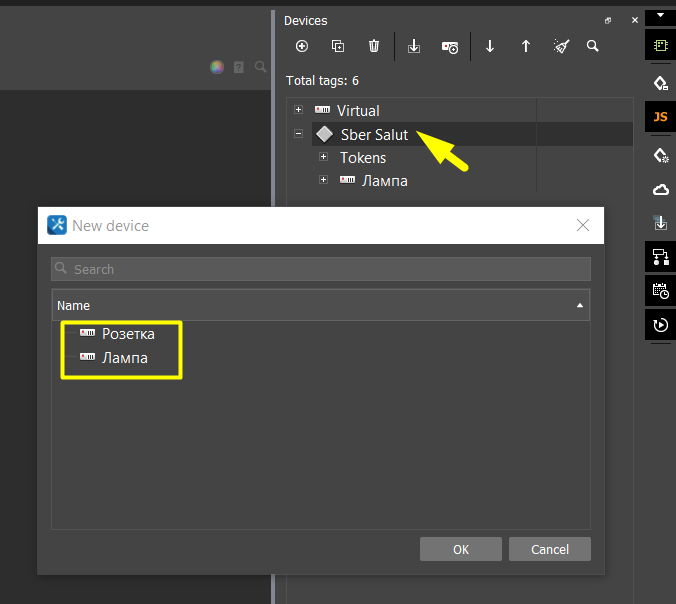Click the duplicate device icon
The width and height of the screenshot is (676, 604).
(x=338, y=46)
